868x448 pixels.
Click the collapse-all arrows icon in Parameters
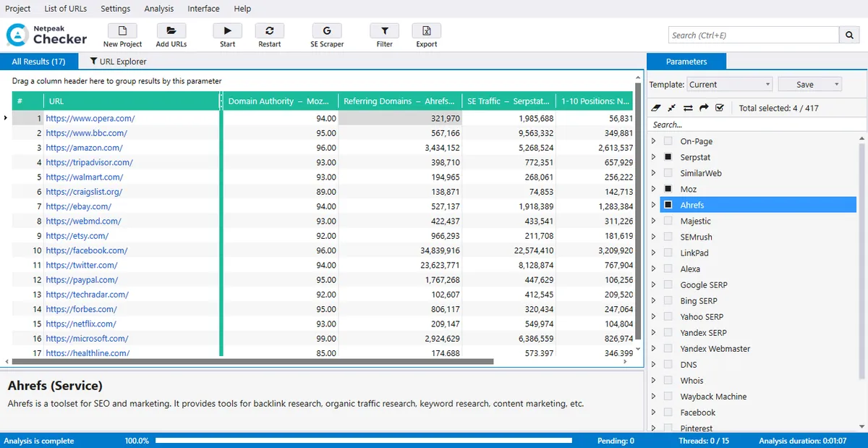tap(672, 108)
